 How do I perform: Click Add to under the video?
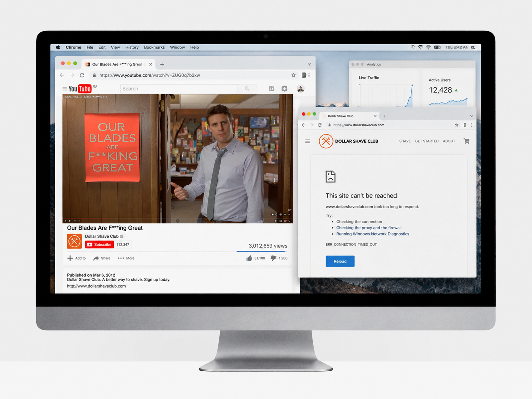coord(76,258)
